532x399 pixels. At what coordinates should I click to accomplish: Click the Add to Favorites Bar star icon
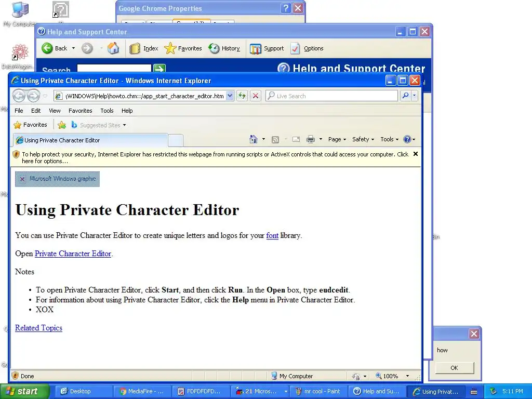[x=62, y=125]
